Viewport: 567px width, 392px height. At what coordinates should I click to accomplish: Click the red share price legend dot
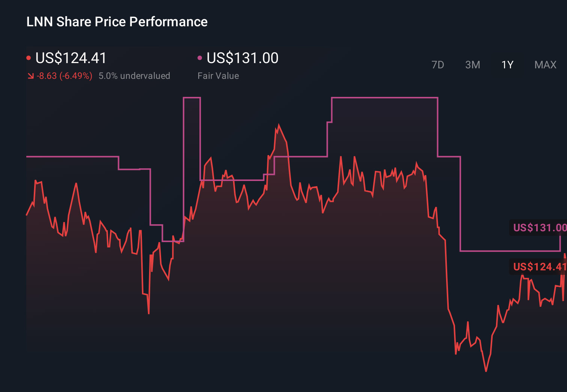point(29,57)
